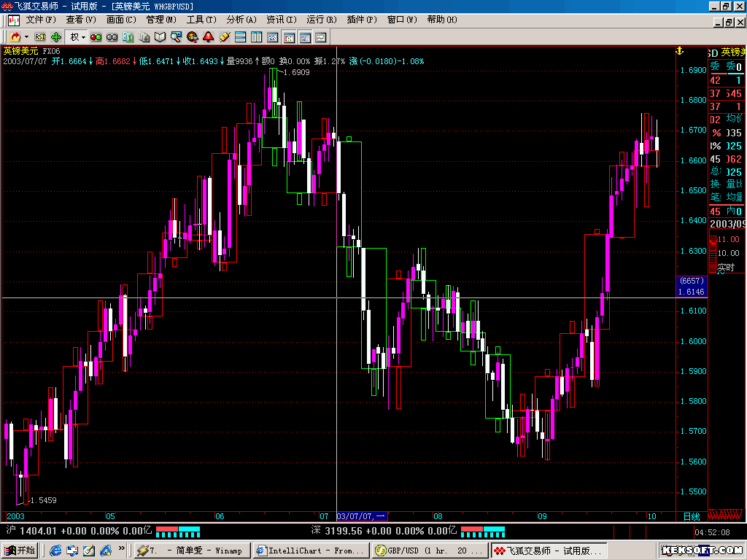The height and width of the screenshot is (560, 747).
Task: Launch Internet Explorer from quick launch
Action: (55, 551)
